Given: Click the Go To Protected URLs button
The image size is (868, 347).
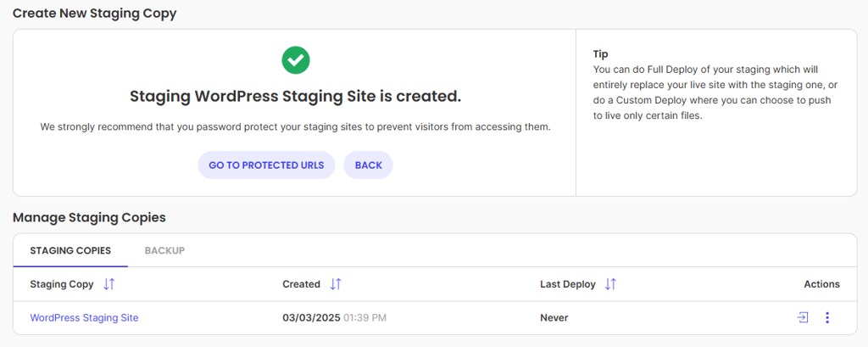Looking at the screenshot, I should pyautogui.click(x=266, y=165).
